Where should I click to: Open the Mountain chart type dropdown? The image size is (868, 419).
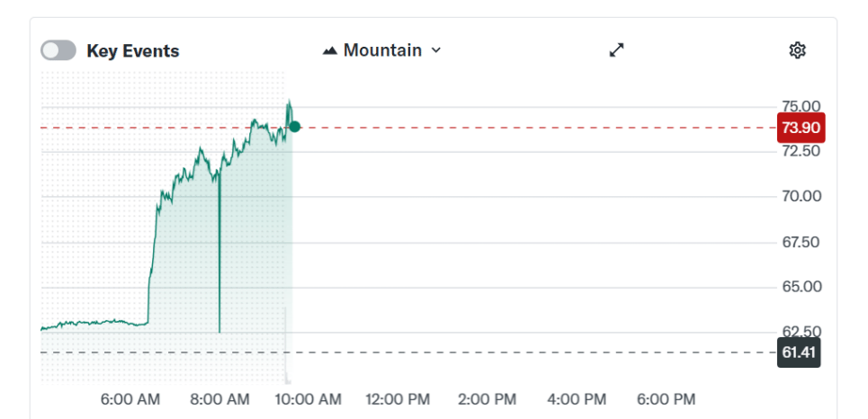click(x=381, y=50)
